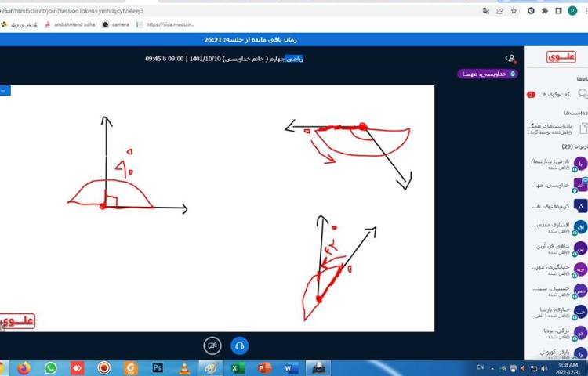Bookmark this page with the star icon
588x376 pixels.
tap(515, 10)
